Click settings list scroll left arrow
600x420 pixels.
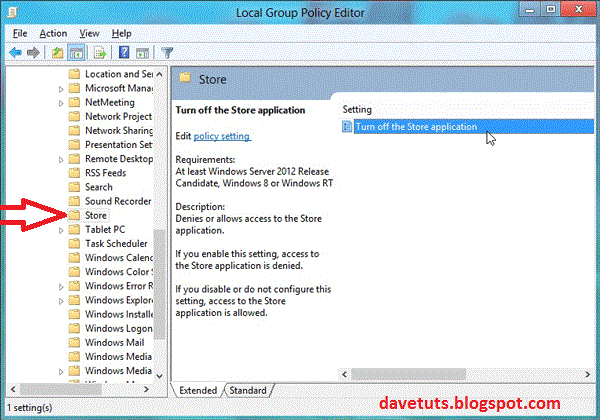[344, 374]
